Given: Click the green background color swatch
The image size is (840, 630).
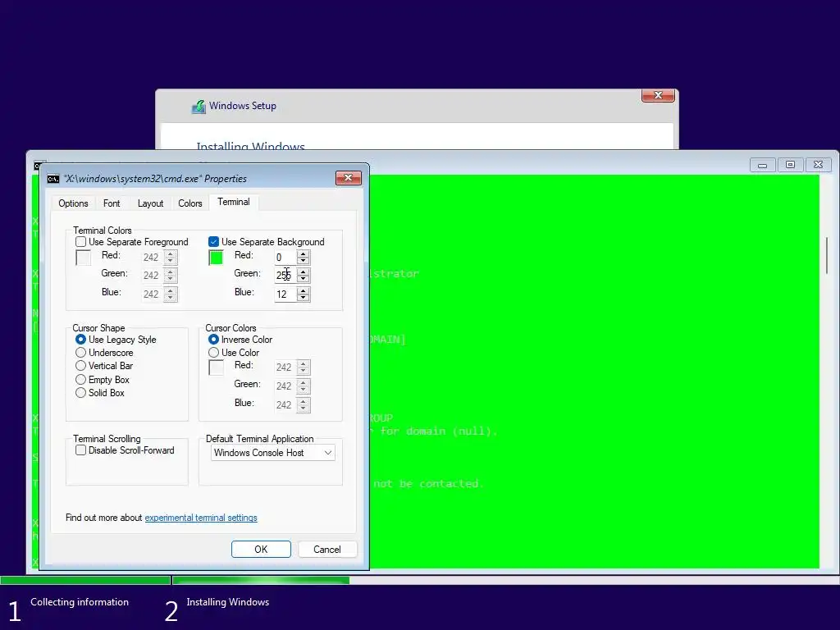Looking at the screenshot, I should point(217,258).
